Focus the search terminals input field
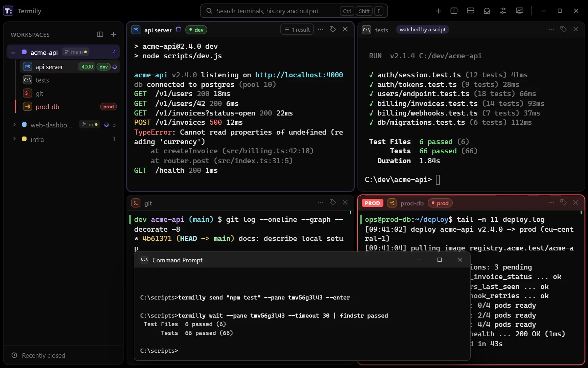Viewport: 588px width, 368px height. (x=294, y=11)
